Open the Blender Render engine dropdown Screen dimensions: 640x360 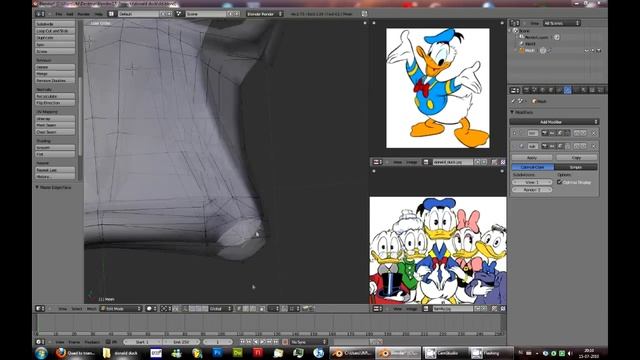[264, 14]
